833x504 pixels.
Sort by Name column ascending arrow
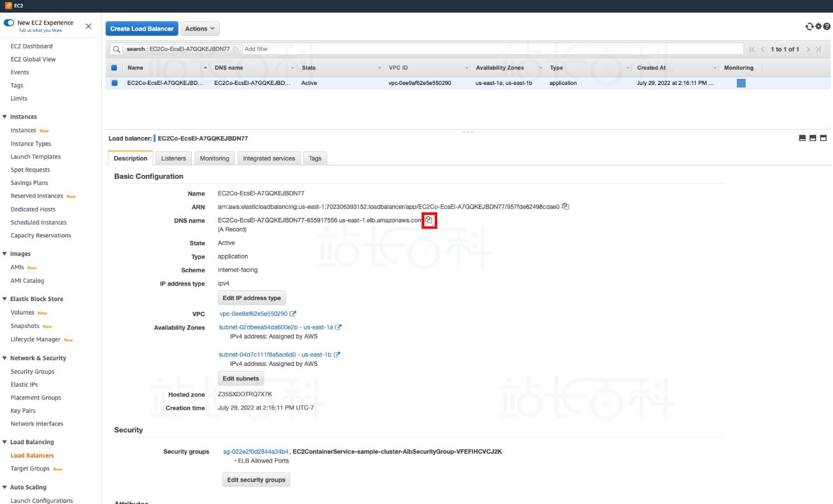pyautogui.click(x=205, y=68)
